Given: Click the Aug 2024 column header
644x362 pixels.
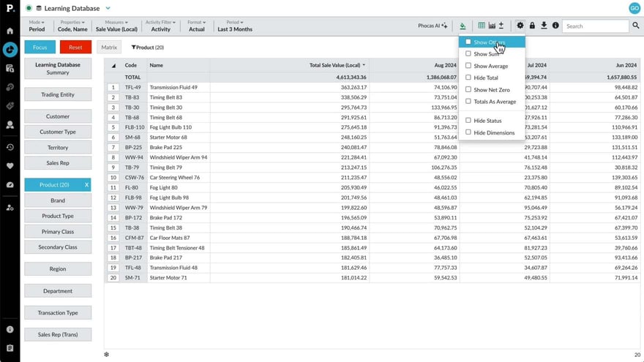Looking at the screenshot, I should click(x=445, y=65).
